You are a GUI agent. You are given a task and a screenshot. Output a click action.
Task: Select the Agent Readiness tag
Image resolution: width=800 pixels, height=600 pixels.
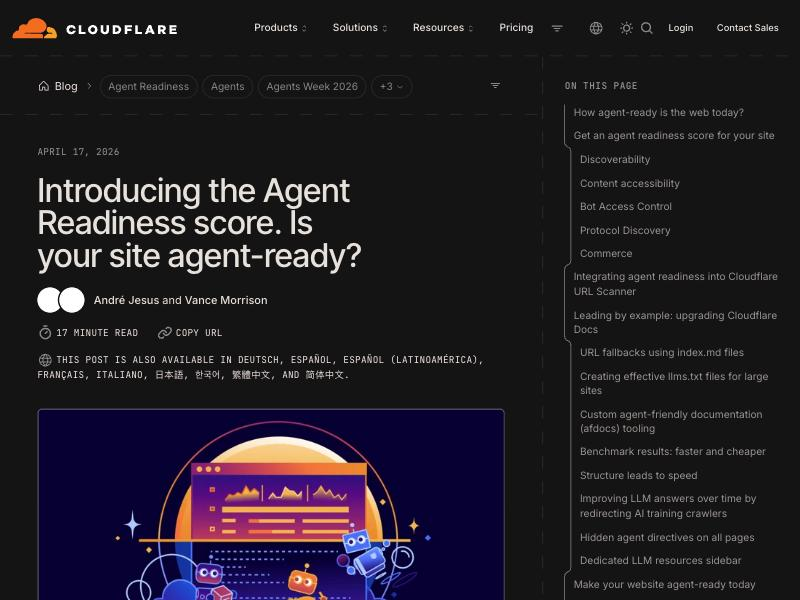pyautogui.click(x=148, y=86)
